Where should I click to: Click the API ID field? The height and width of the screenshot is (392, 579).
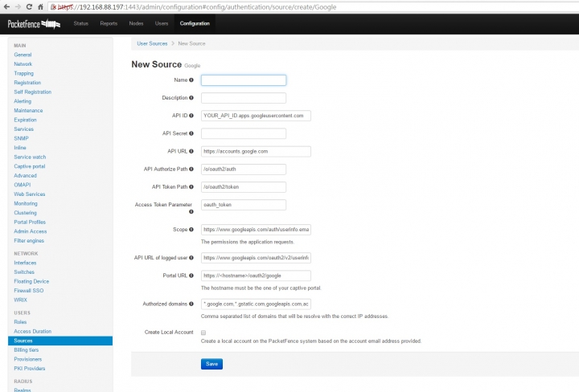(x=256, y=116)
